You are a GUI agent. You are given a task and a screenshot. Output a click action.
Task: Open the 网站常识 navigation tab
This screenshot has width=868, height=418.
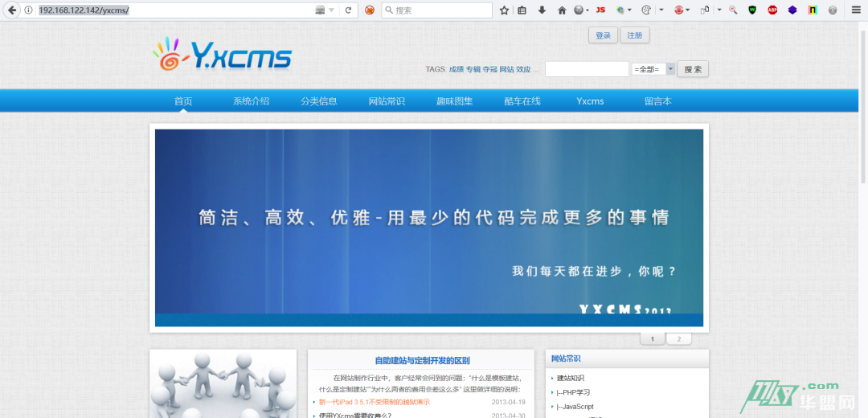(387, 101)
